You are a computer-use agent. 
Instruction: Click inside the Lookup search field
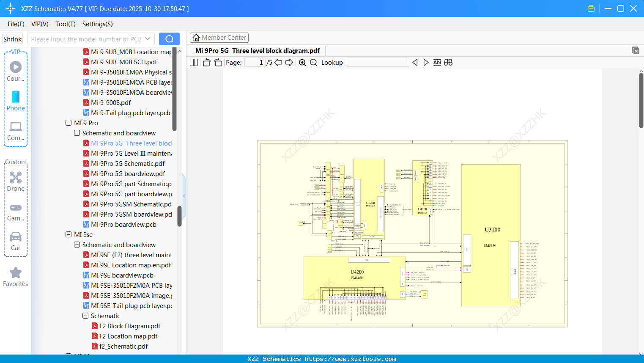(377, 62)
